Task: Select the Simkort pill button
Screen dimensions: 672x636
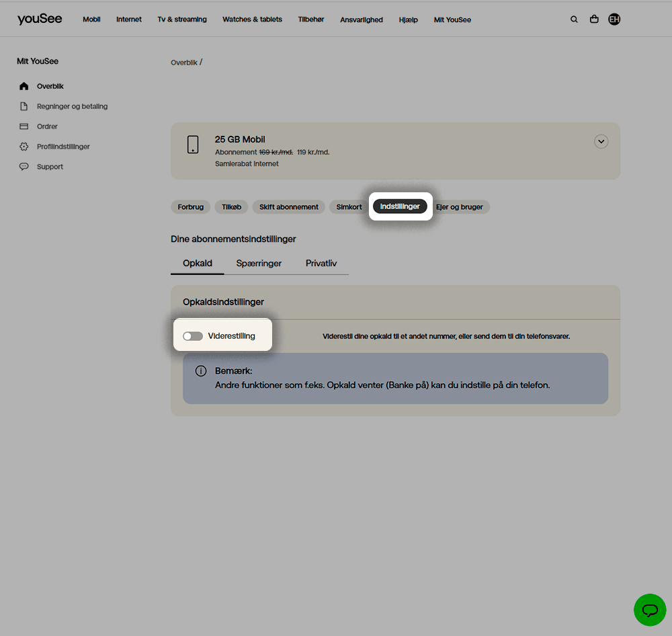Action: [x=349, y=207]
